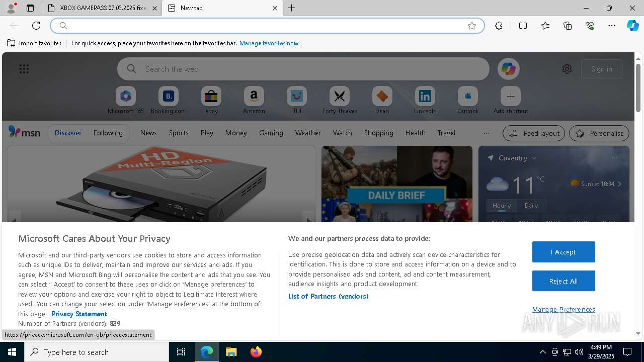The width and height of the screenshot is (644, 362).
Task: Open Browser essentials heart icon
Action: click(x=590, y=26)
